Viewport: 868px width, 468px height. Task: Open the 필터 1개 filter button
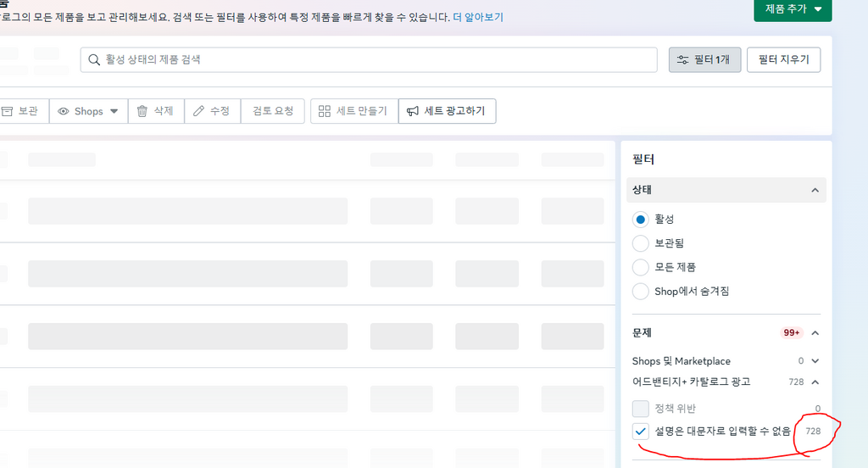click(x=704, y=60)
